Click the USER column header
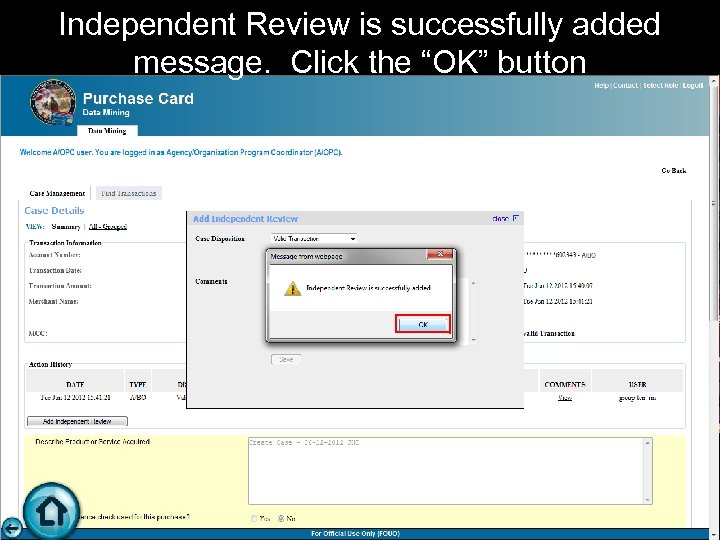The height and width of the screenshot is (540, 720). pyautogui.click(x=637, y=384)
